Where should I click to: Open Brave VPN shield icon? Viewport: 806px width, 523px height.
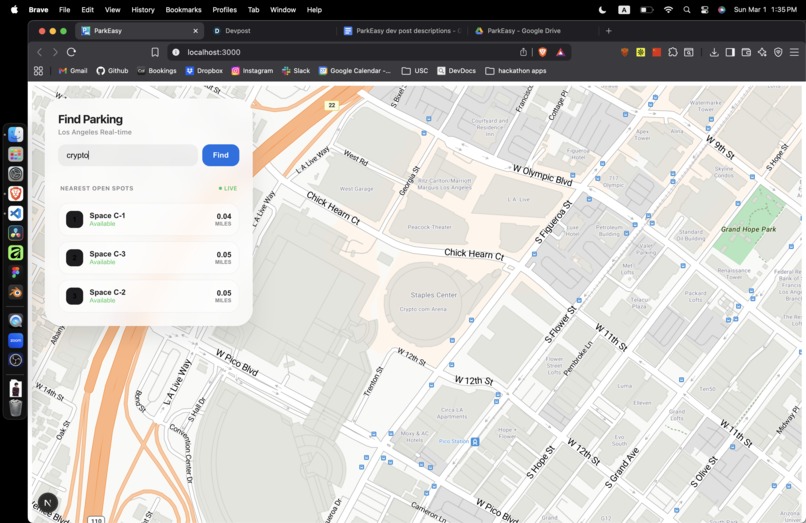pos(778,52)
